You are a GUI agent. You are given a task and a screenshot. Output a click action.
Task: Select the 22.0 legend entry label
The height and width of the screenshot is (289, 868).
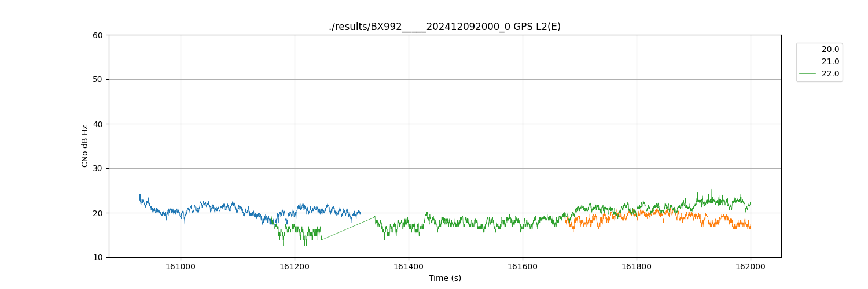830,74
